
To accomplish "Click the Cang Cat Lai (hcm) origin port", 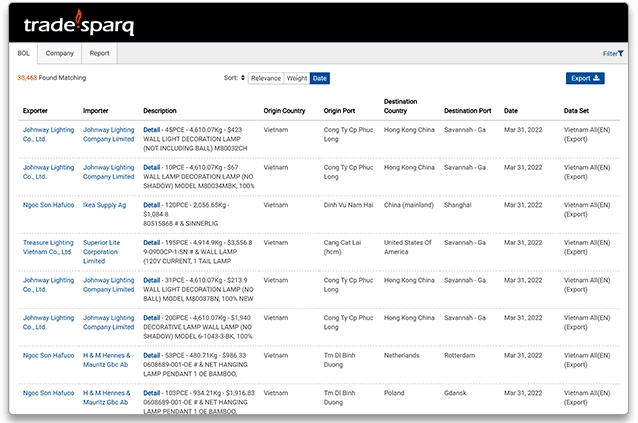I will pos(342,247).
